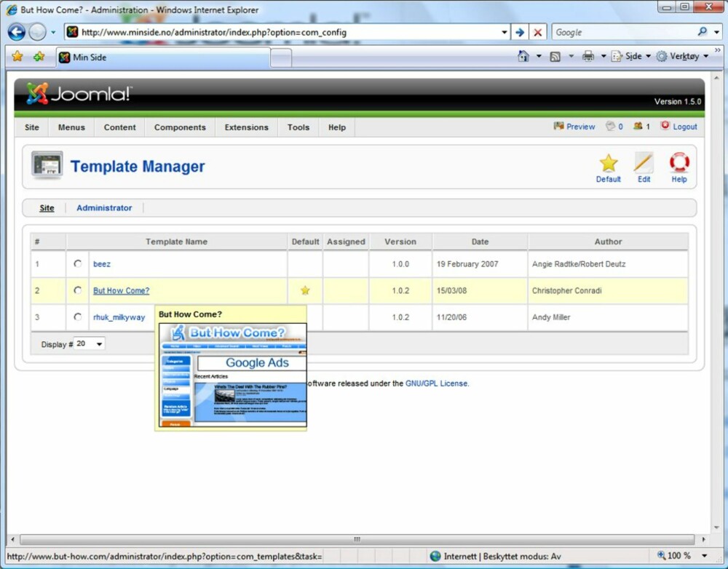Expand the search provider dropdown
The height and width of the screenshot is (569, 728).
[717, 32]
